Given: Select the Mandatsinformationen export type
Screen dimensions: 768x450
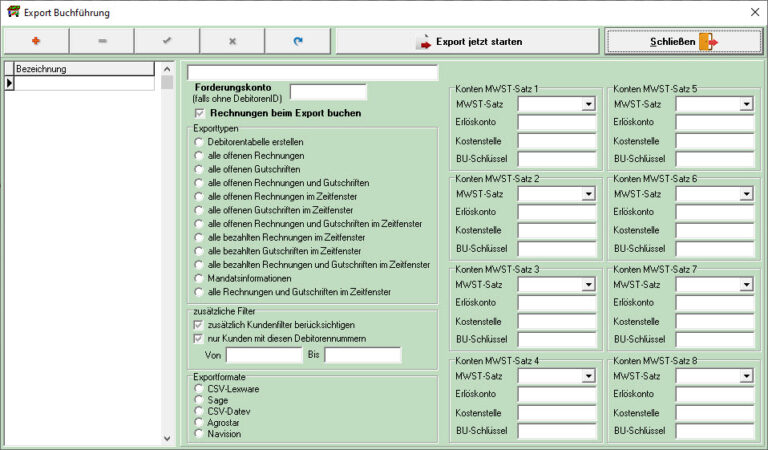Looking at the screenshot, I should click(x=198, y=278).
